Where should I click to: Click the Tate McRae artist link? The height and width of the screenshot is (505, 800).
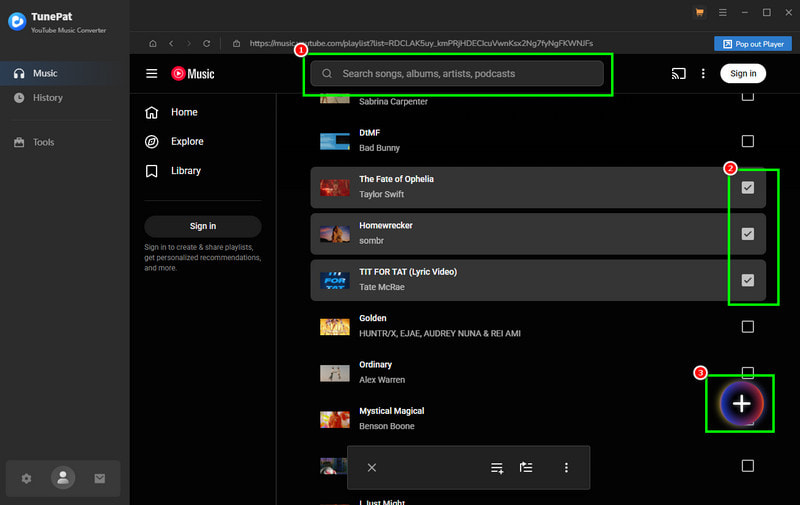[x=382, y=287]
